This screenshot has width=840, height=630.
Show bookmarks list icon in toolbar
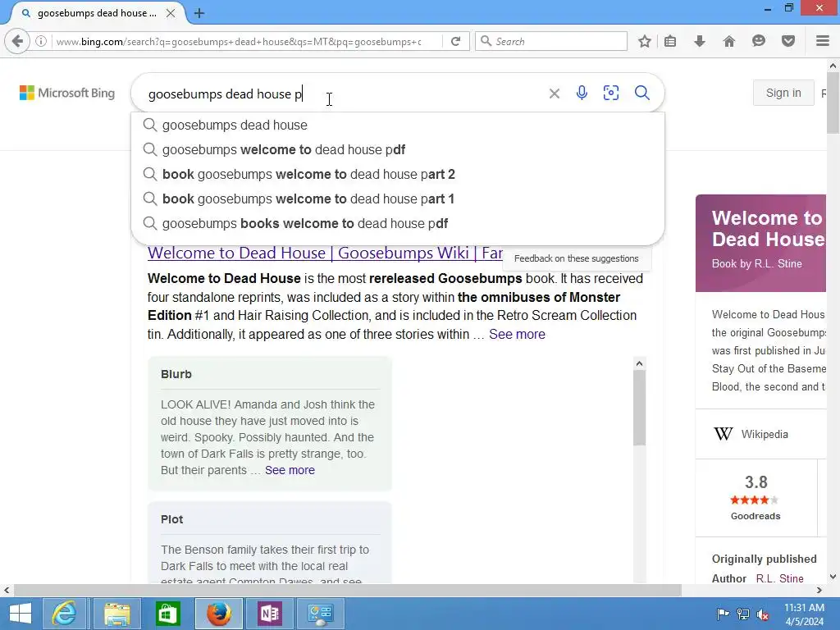pos(670,41)
